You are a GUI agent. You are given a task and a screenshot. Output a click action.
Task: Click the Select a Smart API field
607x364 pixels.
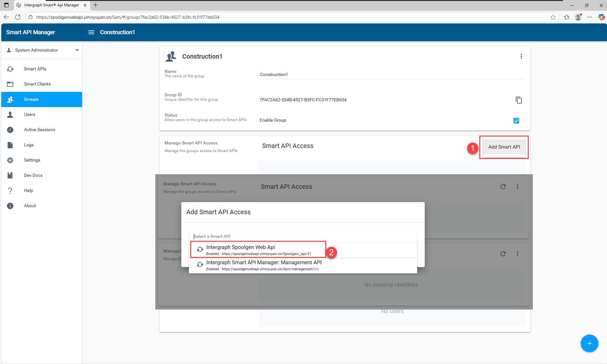tap(303, 236)
